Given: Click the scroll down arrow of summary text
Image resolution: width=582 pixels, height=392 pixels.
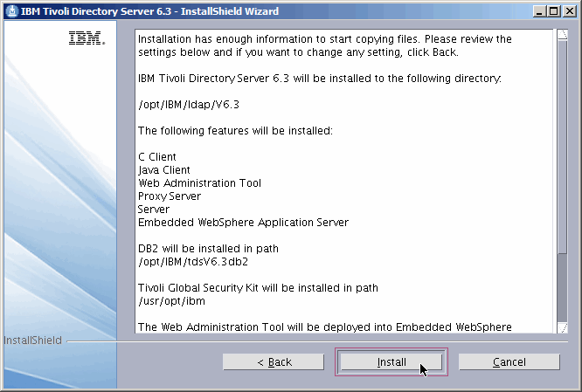Looking at the screenshot, I should 560,327.
